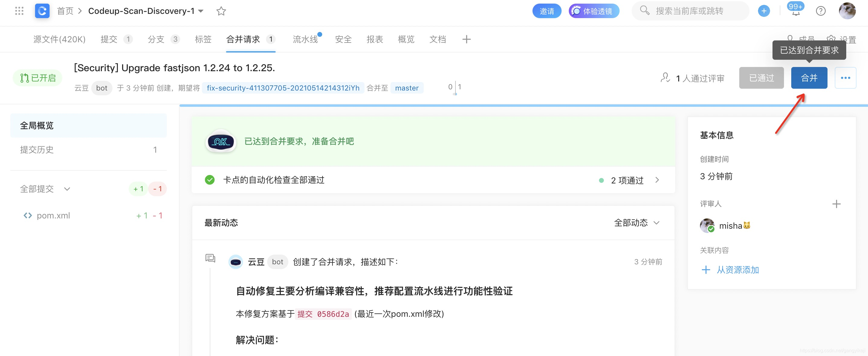Click the 合并 merge button
This screenshot has height=356, width=868.
click(809, 78)
